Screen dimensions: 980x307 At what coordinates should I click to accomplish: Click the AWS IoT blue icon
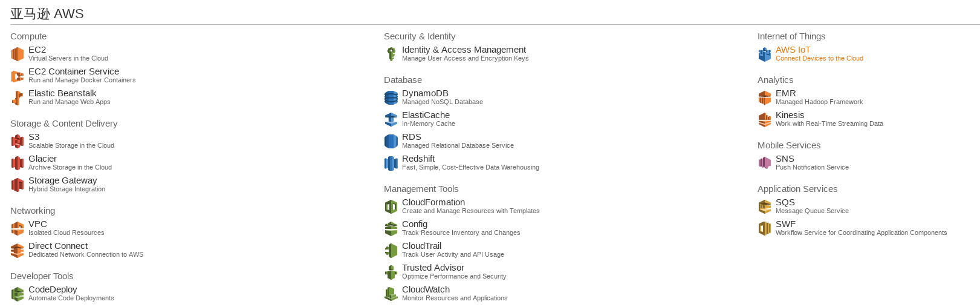[765, 54]
